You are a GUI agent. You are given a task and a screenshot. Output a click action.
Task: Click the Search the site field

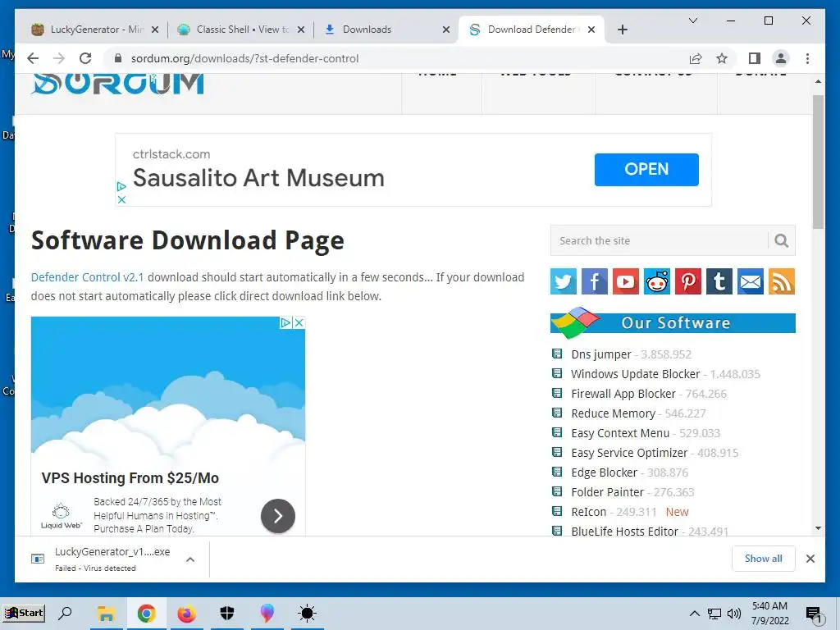659,240
